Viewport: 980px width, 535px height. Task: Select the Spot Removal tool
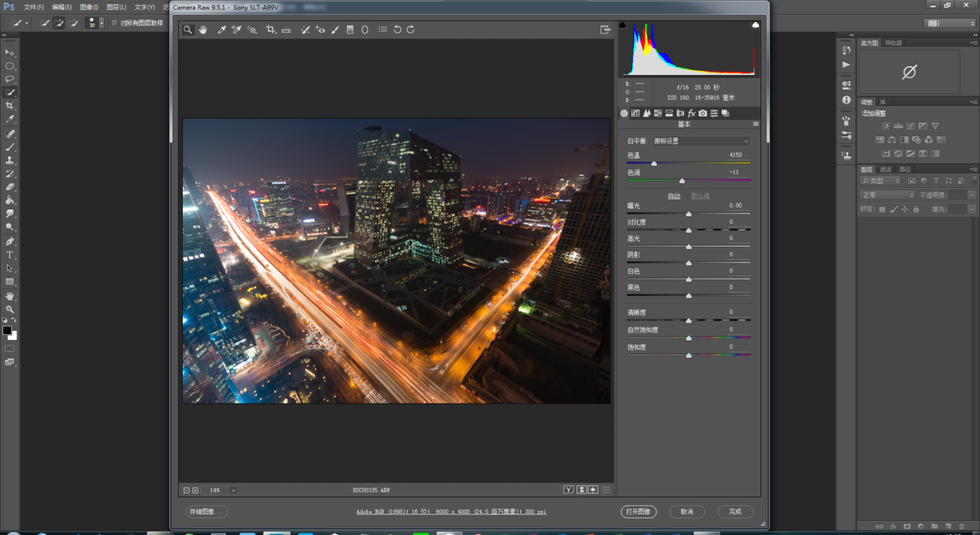(306, 29)
